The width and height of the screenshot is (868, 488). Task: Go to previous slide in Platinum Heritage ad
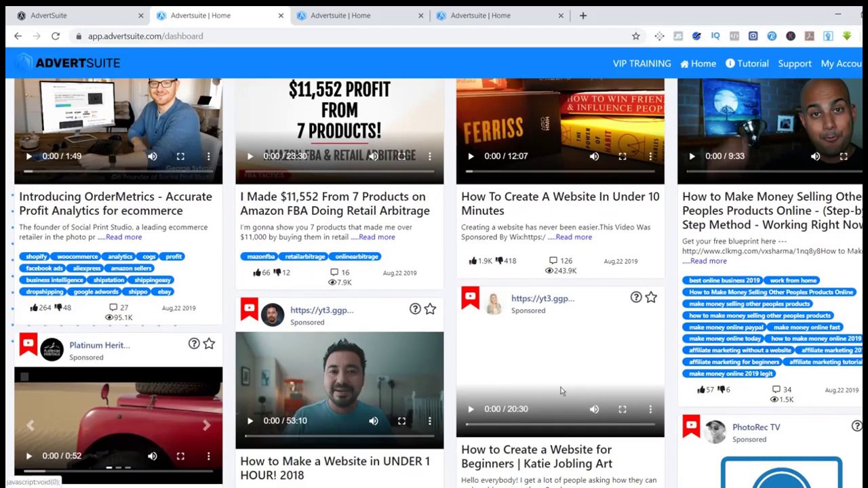pyautogui.click(x=31, y=426)
